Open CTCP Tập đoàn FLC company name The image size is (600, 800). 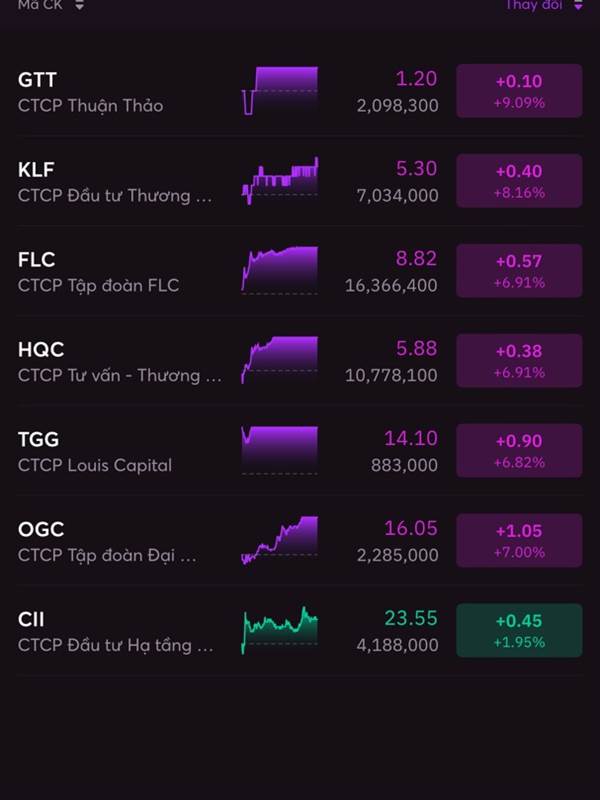(x=99, y=286)
